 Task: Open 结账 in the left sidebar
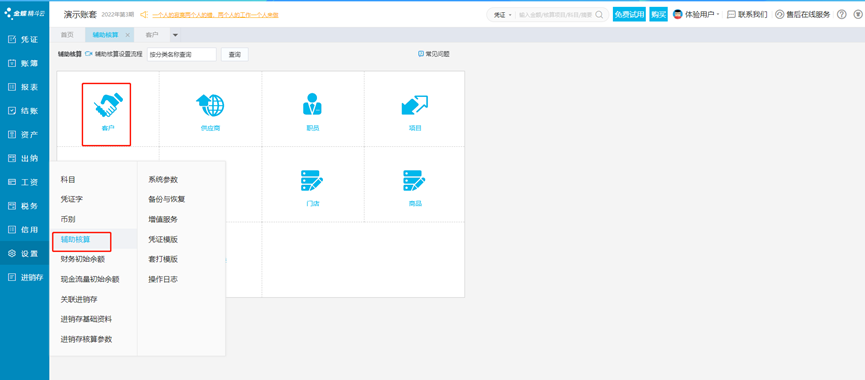click(24, 111)
